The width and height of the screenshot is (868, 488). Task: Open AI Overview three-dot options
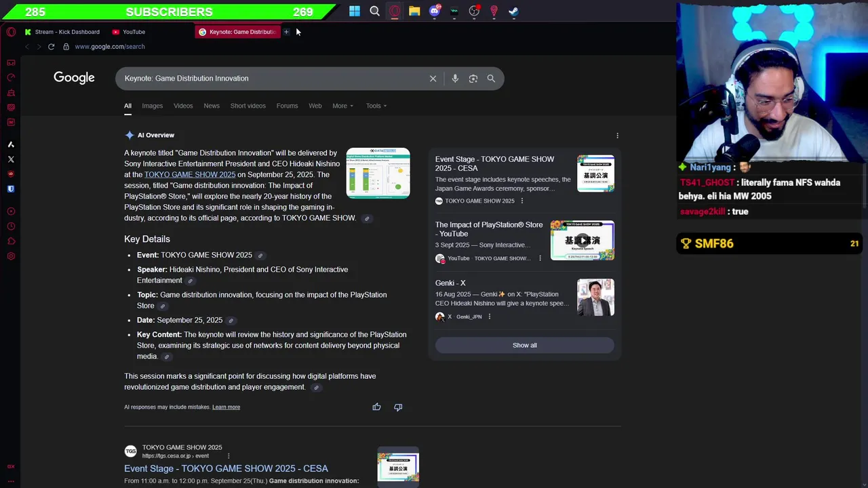(617, 136)
